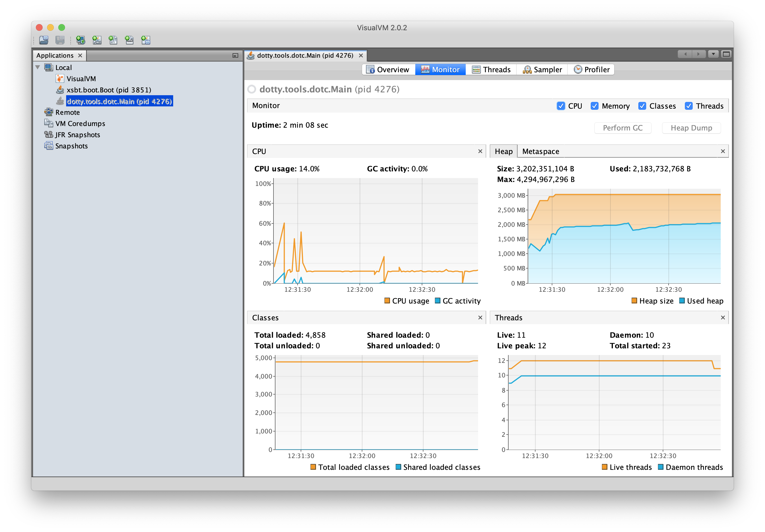Click the Local computer icon in tree
Image resolution: width=765 pixels, height=532 pixels.
coord(49,67)
